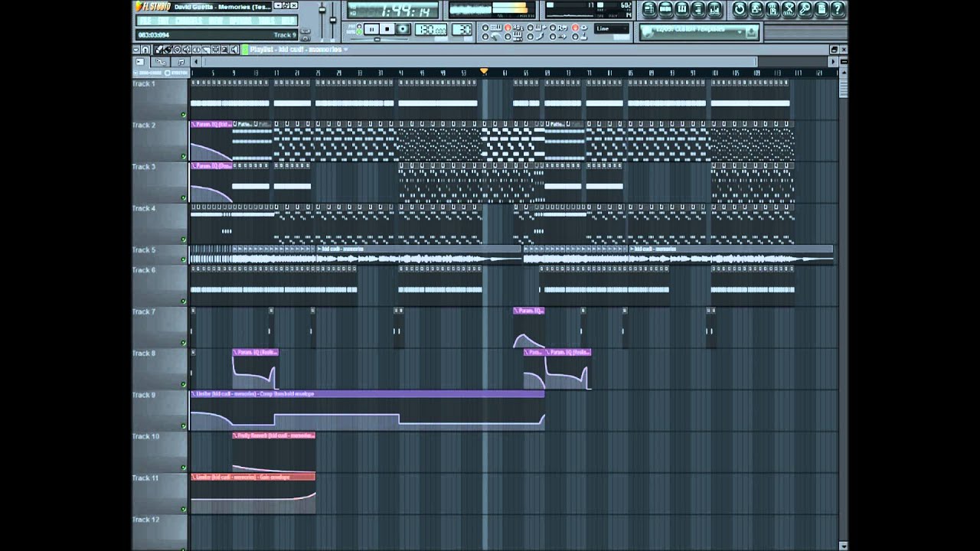980x551 pixels.
Task: Mute Track 2 via its green light
Action: (184, 156)
